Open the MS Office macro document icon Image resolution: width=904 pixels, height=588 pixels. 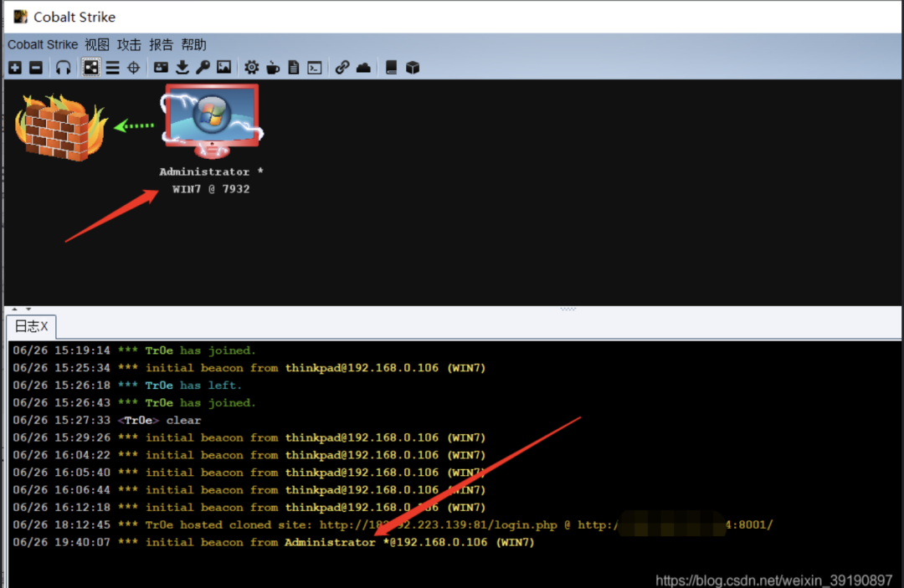click(294, 68)
